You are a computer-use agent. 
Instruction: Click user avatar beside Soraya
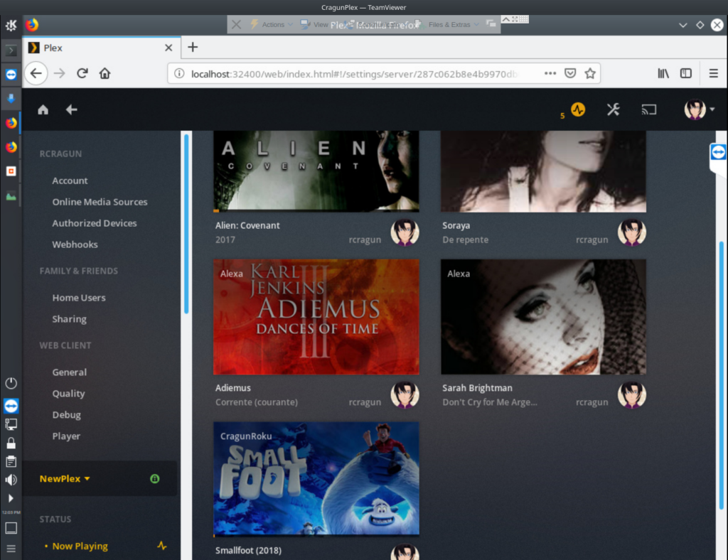[632, 232]
